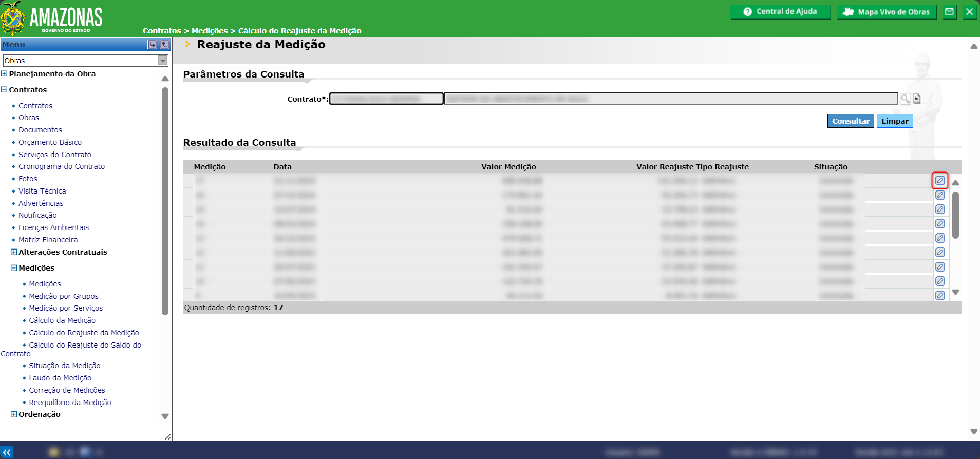Image resolution: width=980 pixels, height=459 pixels.
Task: Click the contract description input field
Action: [x=671, y=99]
